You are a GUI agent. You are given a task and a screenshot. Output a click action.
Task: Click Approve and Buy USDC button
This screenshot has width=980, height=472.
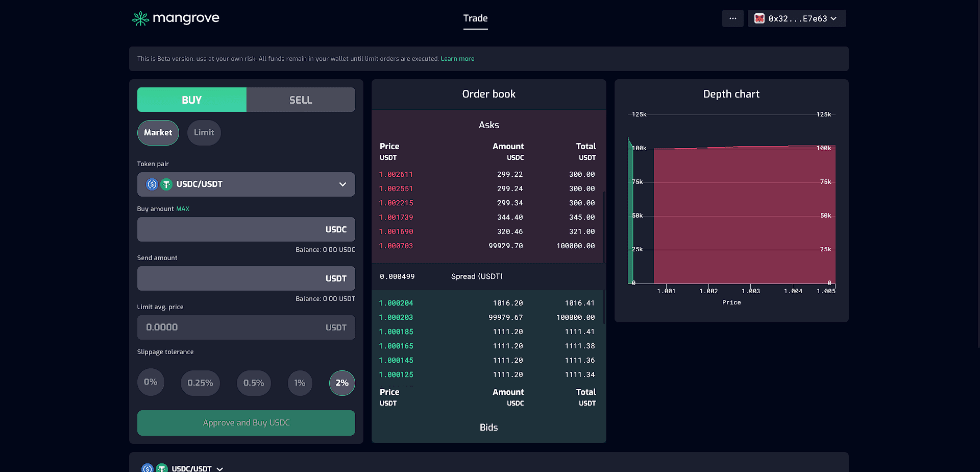pos(246,423)
